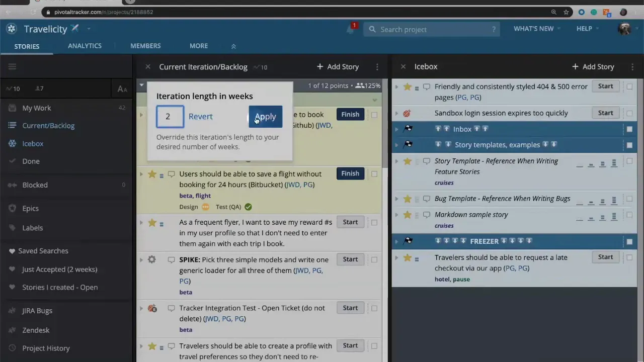Open the WHAT'S NEW dropdown

point(536,29)
